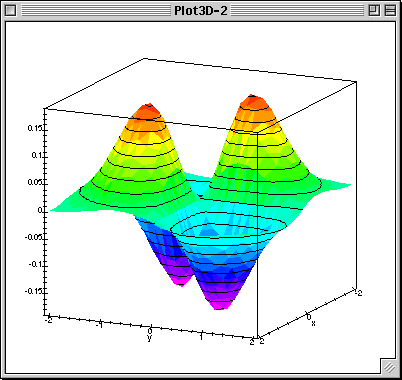402x380 pixels.
Task: Click the x axis name label
Action: tap(313, 323)
